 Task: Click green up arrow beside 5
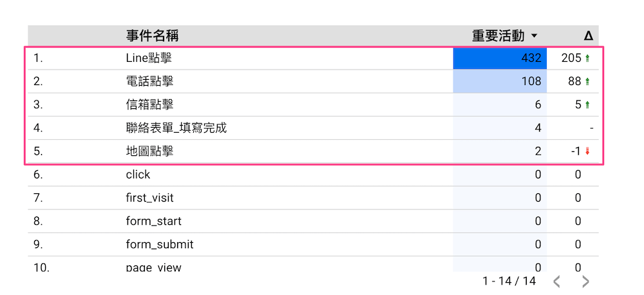(x=587, y=105)
